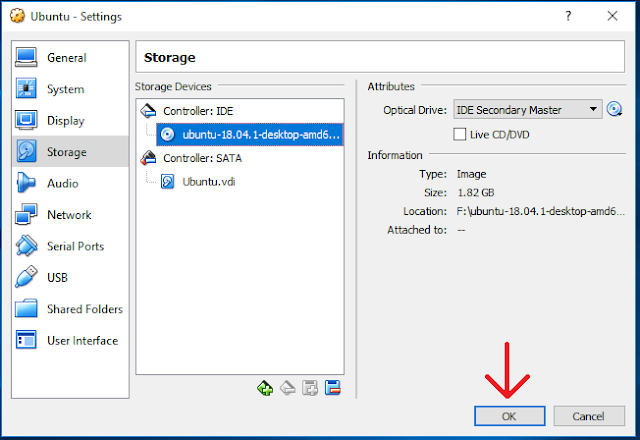The image size is (640, 440).
Task: Click the General monitor icon
Action: [x=26, y=57]
